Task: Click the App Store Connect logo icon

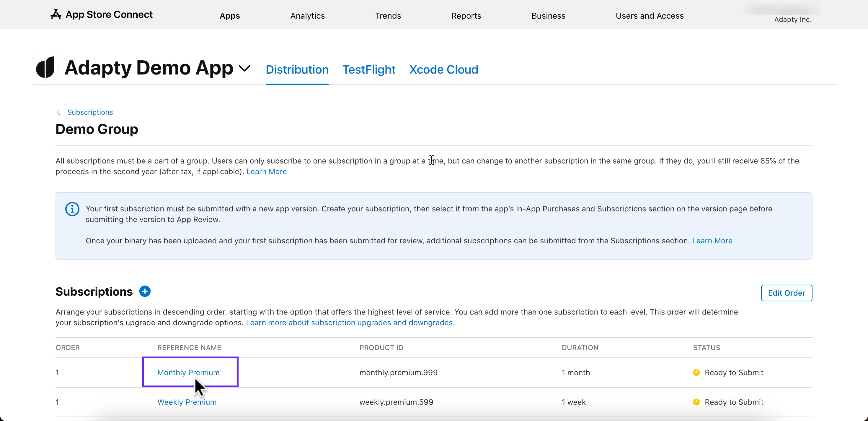Action: (56, 14)
